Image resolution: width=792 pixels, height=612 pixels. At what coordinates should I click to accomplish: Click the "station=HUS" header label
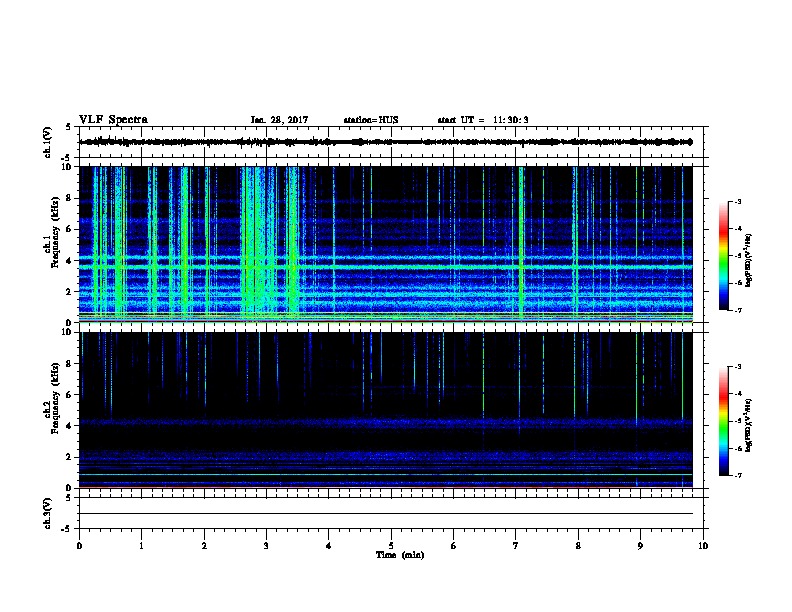coord(371,120)
